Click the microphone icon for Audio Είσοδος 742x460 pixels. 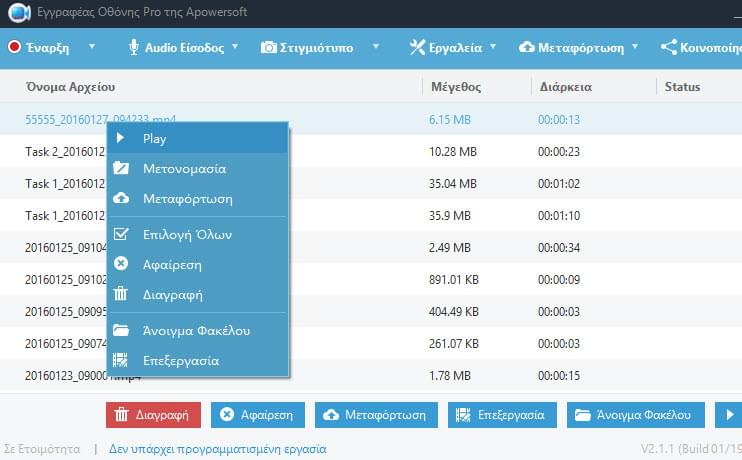134,47
